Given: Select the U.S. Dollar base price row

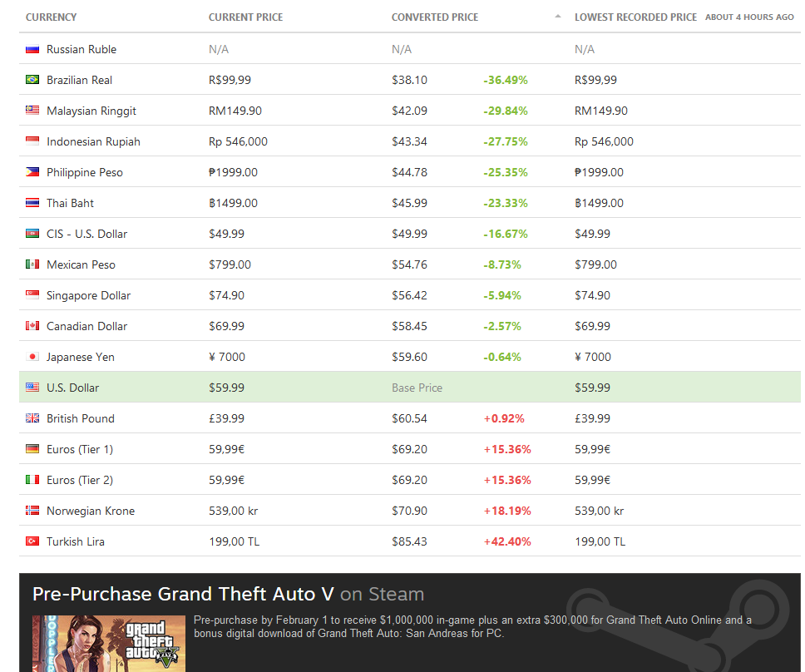Looking at the screenshot, I should (410, 388).
